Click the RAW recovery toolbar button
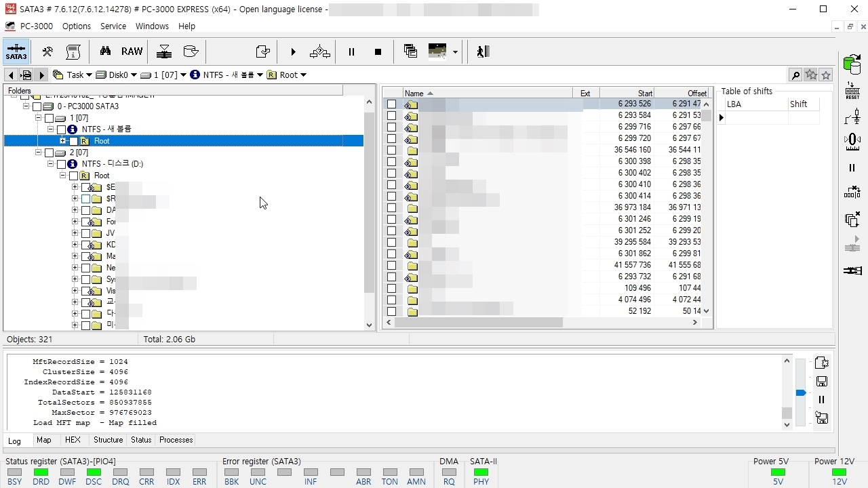Viewport: 868px width, 488px height. pos(132,52)
